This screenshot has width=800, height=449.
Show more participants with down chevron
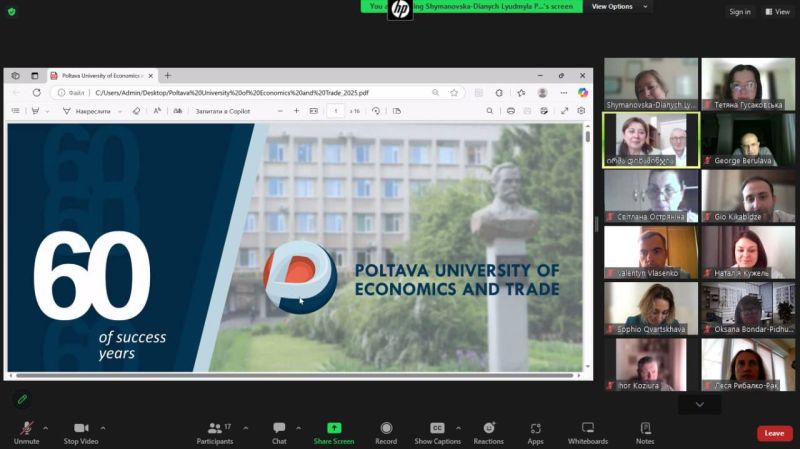point(699,404)
